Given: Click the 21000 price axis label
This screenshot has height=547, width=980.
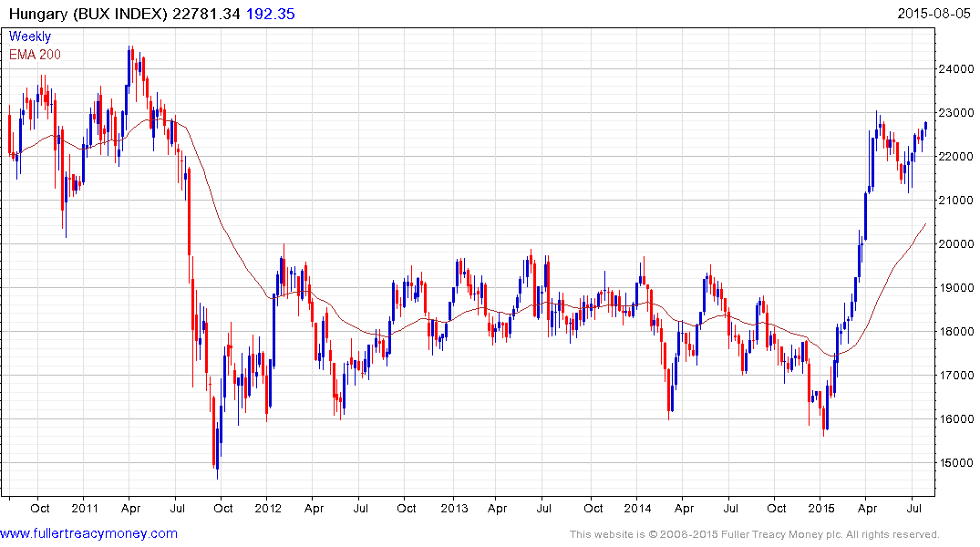Looking at the screenshot, I should [956, 201].
